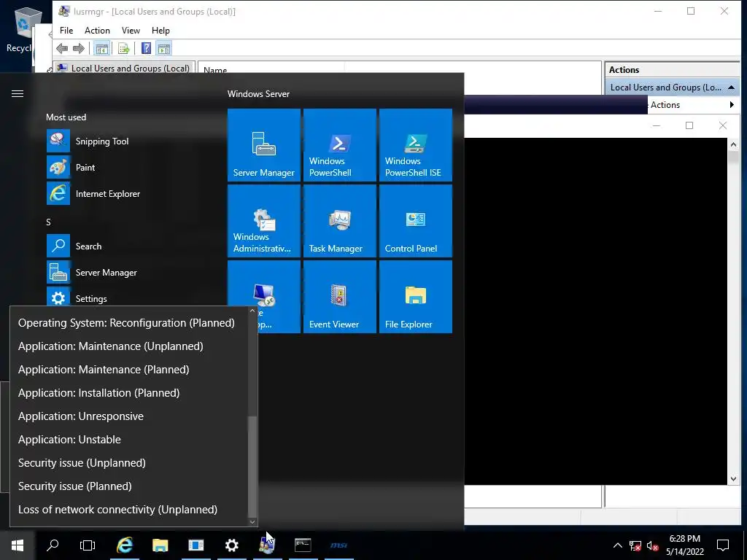Open File Explorer on the taskbar
Viewport: 747px width, 560px height.
pos(160,545)
